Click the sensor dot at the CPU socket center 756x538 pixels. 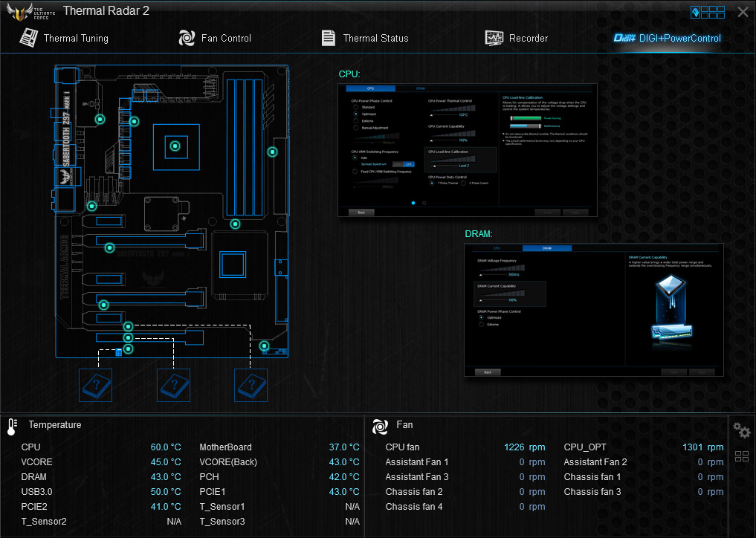(175, 146)
